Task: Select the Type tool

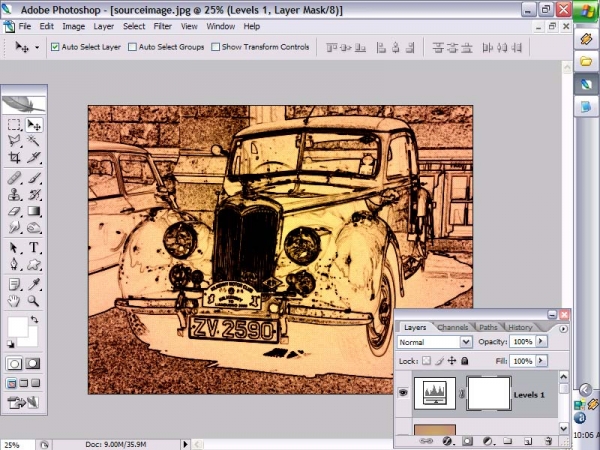Action: point(34,248)
